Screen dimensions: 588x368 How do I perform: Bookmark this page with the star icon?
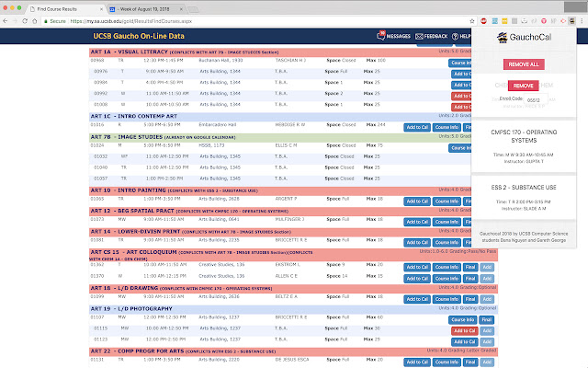(472, 21)
